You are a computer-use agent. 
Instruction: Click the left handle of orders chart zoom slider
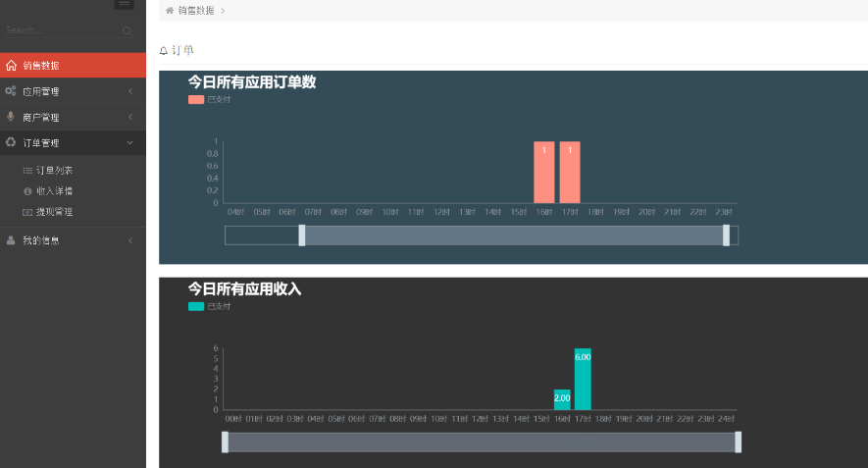pyautogui.click(x=301, y=235)
